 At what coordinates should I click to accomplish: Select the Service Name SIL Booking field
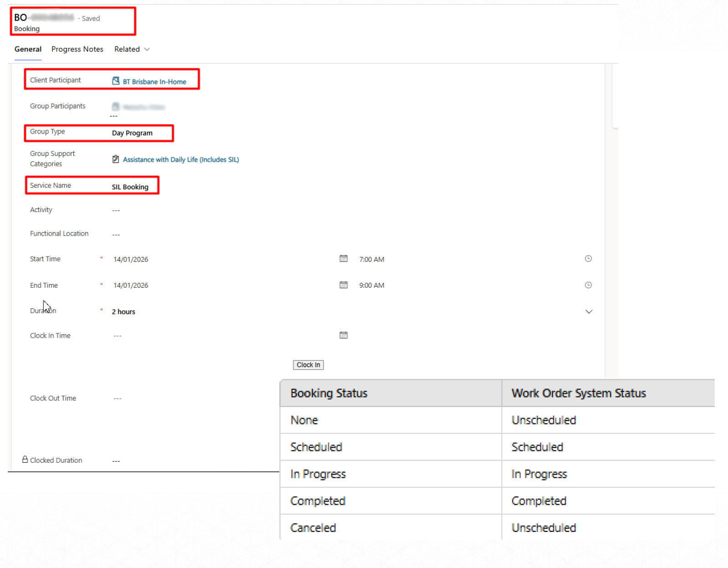click(130, 187)
